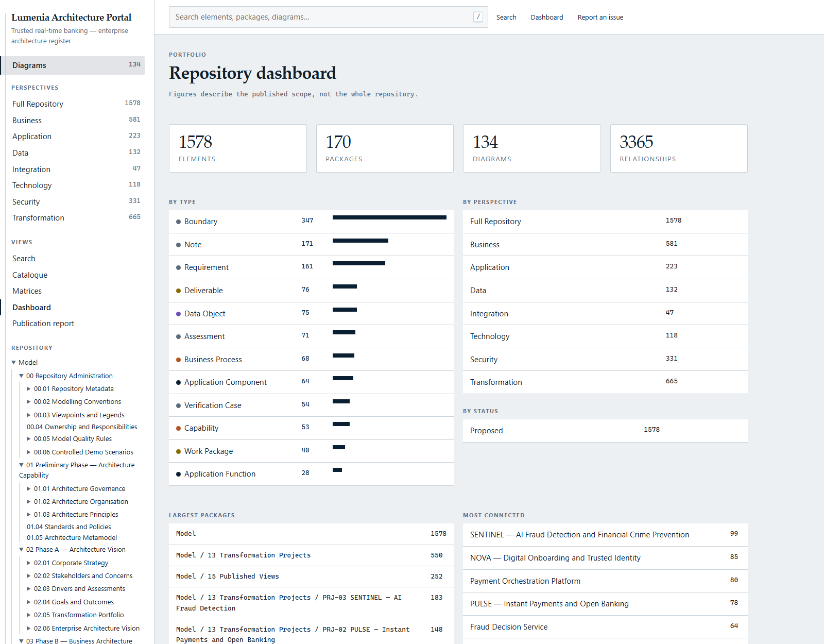Open Transformation in By Perspective table
824x644 pixels.
coord(605,382)
